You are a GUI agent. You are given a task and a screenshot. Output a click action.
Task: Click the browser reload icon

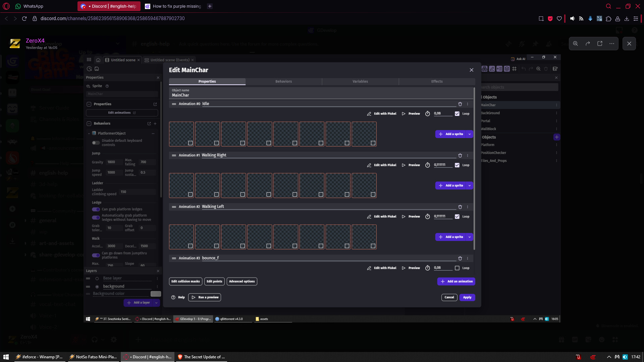click(x=24, y=18)
